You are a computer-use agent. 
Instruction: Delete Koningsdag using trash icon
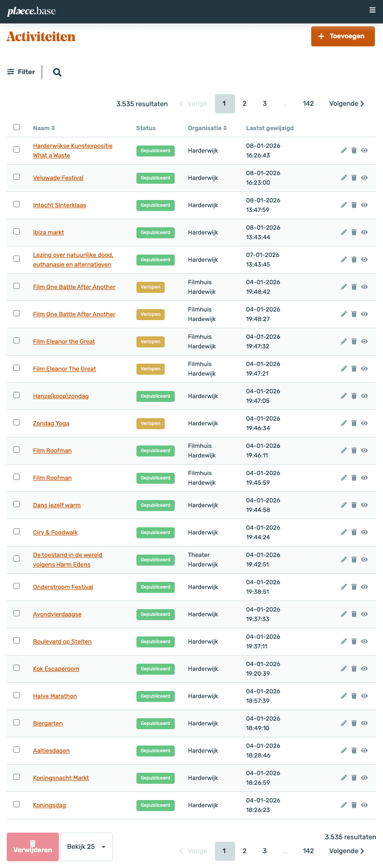(x=354, y=805)
